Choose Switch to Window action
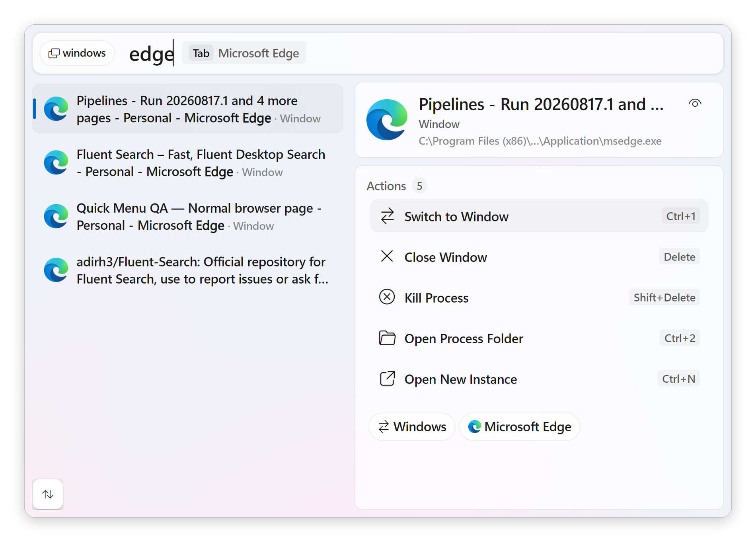This screenshot has height=542, width=756. coord(539,216)
